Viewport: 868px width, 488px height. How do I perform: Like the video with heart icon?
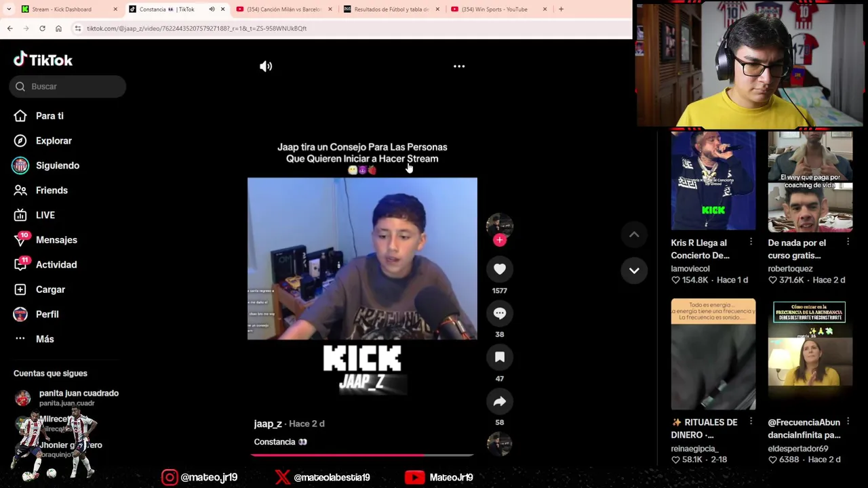tap(500, 269)
